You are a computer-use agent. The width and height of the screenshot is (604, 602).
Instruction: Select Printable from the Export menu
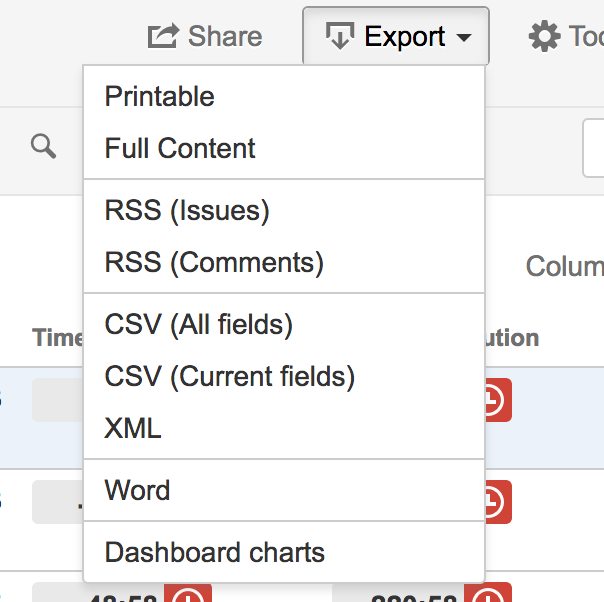(160, 97)
